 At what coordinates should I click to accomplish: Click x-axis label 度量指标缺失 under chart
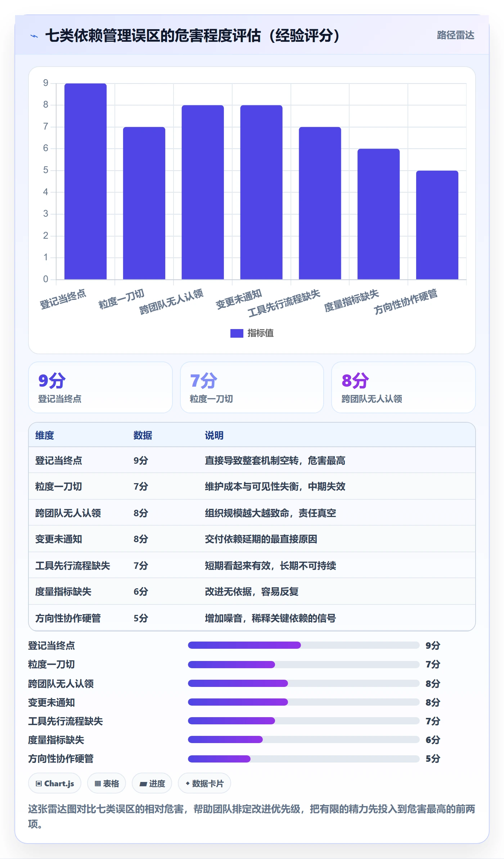(351, 300)
